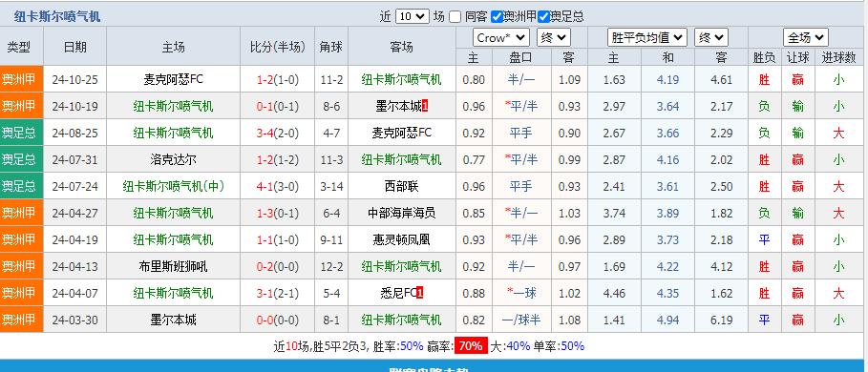Open 中部海岸海员 team link
This screenshot has width=868, height=372.
401,213
